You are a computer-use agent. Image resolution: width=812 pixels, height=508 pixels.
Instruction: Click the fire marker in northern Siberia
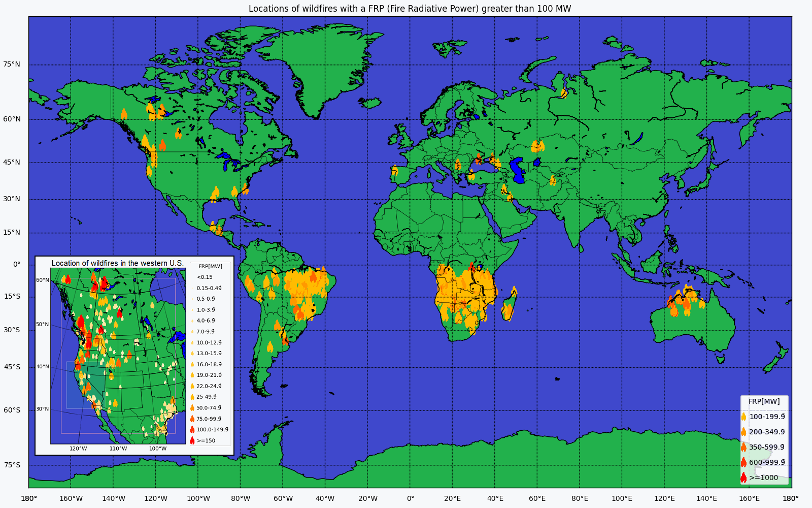564,93
